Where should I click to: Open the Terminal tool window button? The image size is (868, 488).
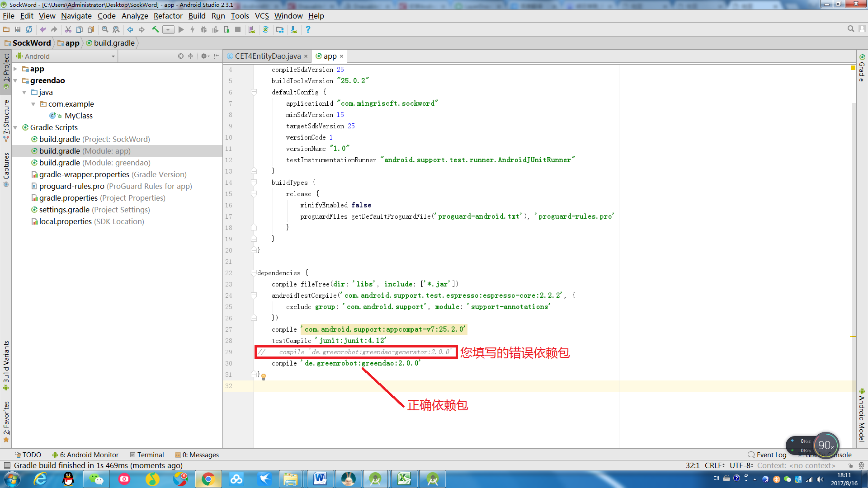pyautogui.click(x=147, y=455)
